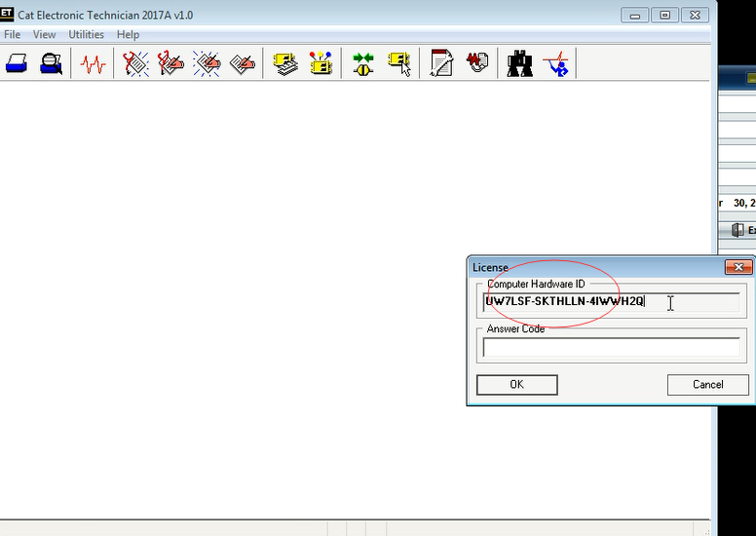756x536 pixels.
Task: Open Configuration yellow module with colored pins icon
Action: (321, 63)
